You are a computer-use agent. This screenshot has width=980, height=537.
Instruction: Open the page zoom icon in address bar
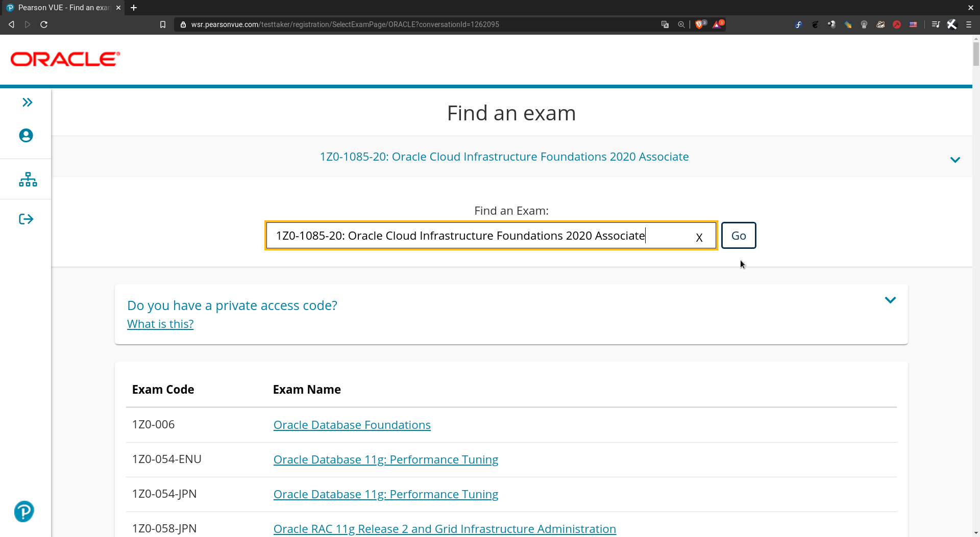(x=681, y=24)
